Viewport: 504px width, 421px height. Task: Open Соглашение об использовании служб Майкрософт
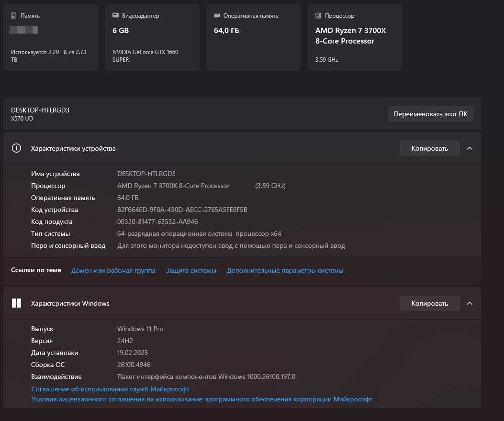click(x=110, y=389)
